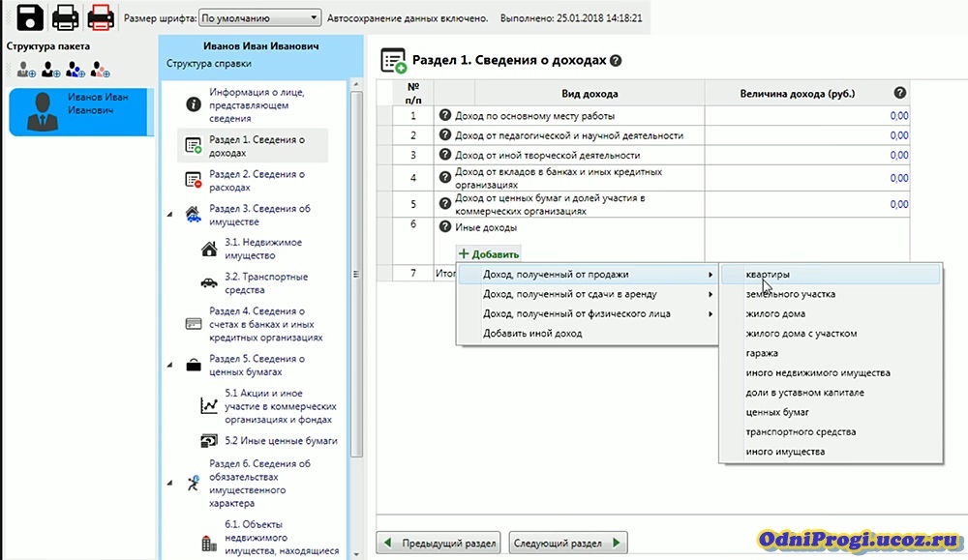This screenshot has width=968, height=560.
Task: Click the running man icon of Раздел 6
Action: [x=194, y=483]
